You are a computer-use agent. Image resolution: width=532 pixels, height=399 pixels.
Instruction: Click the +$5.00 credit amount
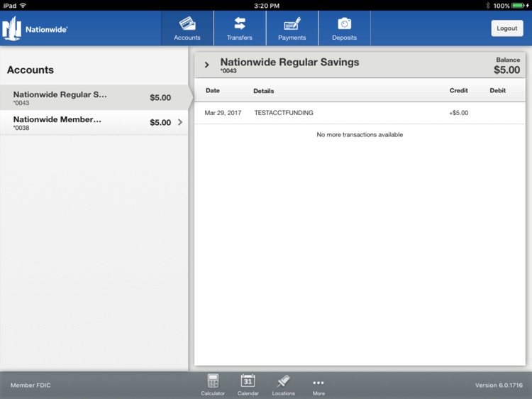click(x=458, y=113)
